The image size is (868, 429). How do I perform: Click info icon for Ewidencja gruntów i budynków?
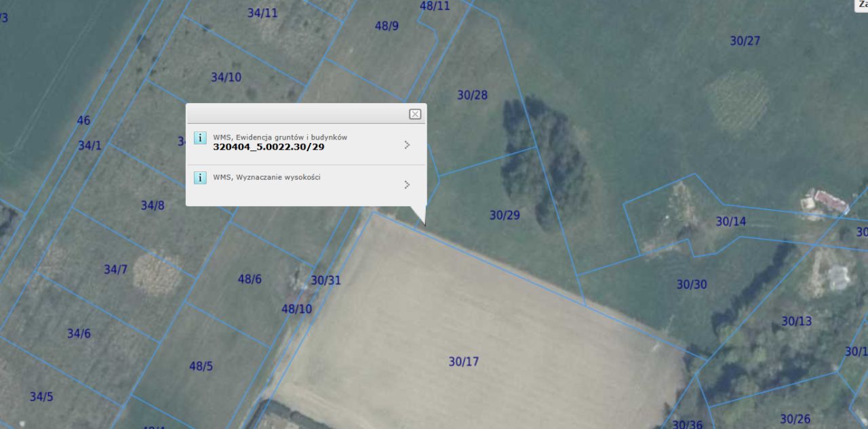(200, 138)
